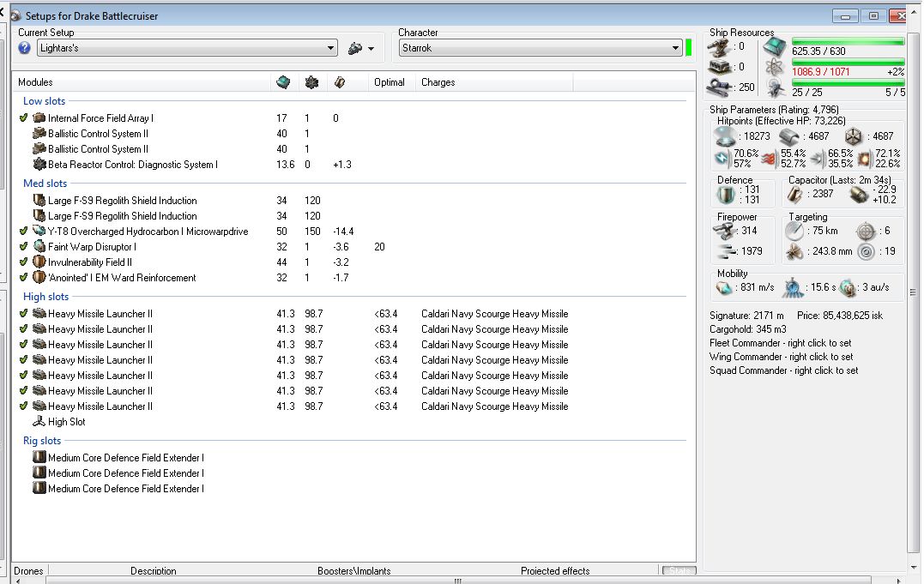Click the max velocity icon showing 831 m/s
This screenshot has width=924, height=584.
723,287
